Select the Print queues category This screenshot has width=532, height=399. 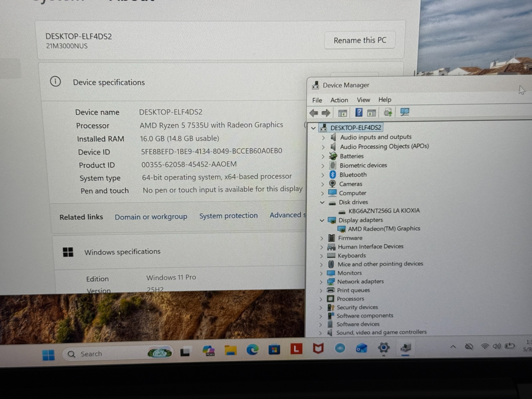[353, 290]
